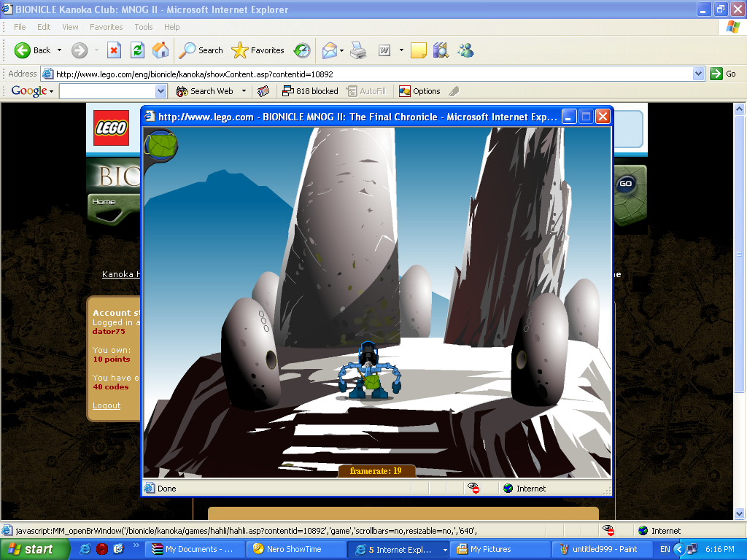This screenshot has width=747, height=560.
Task: Click the Print icon in toolbar
Action: click(358, 50)
